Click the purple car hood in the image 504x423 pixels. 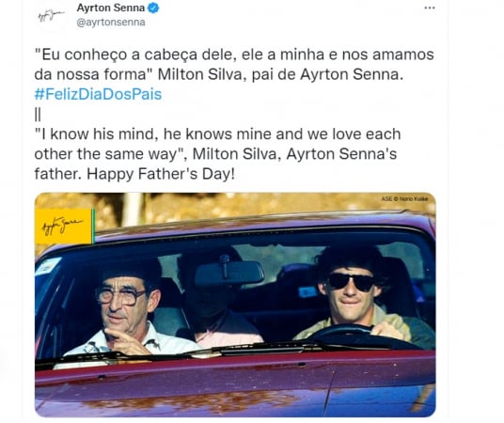click(235, 384)
